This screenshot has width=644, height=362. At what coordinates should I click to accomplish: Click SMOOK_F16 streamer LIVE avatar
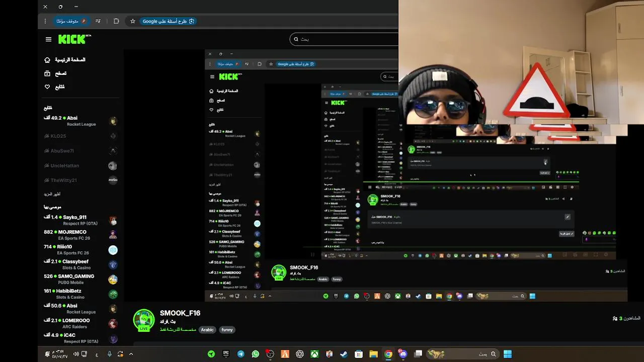144,321
